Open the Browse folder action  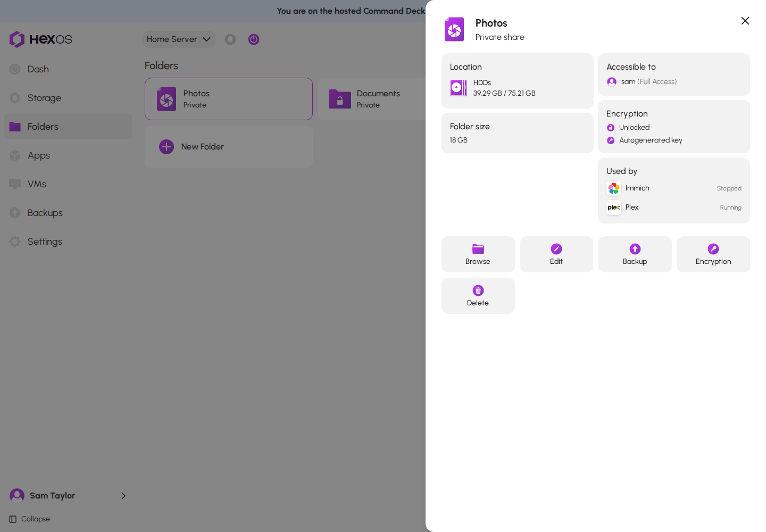point(478,254)
